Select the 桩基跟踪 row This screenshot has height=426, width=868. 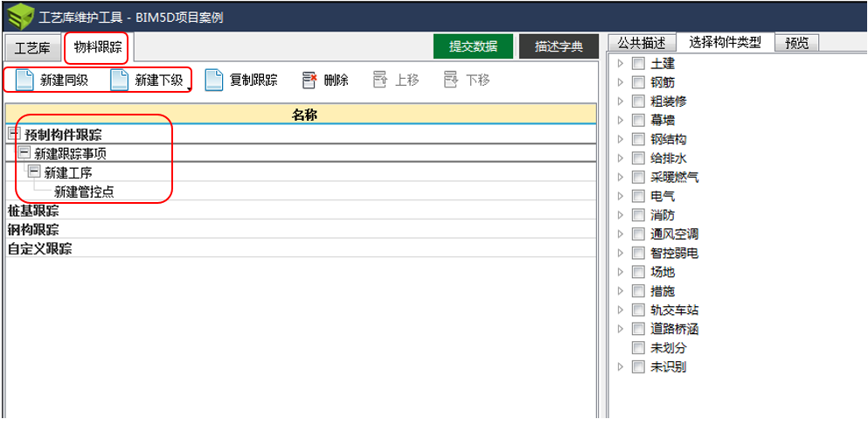tap(302, 211)
